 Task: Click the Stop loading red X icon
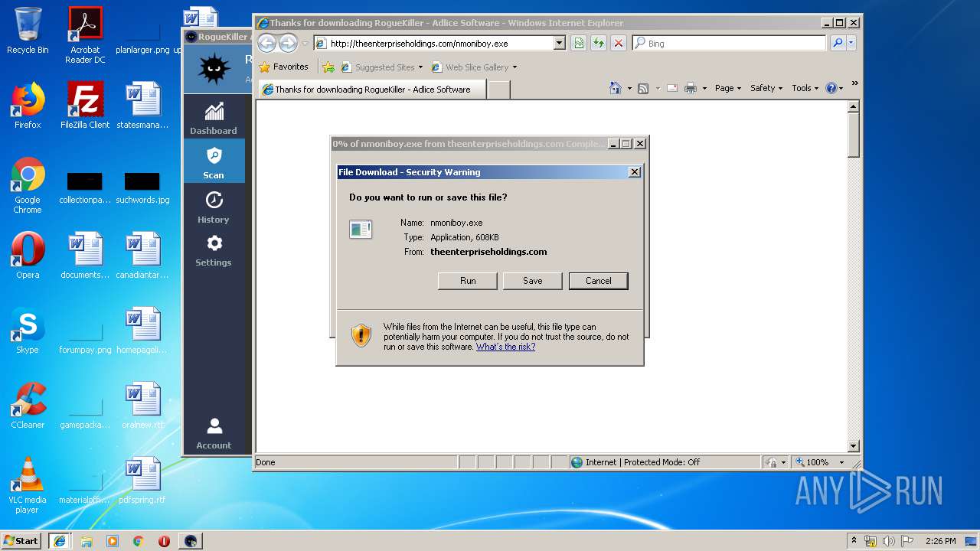(x=619, y=44)
